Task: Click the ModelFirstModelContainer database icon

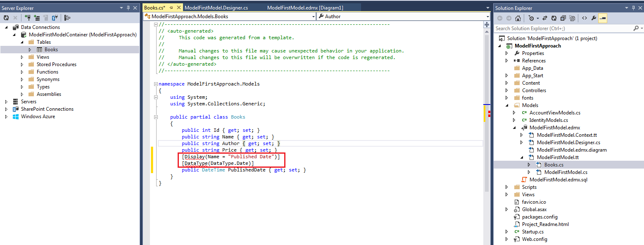Action: [24, 35]
